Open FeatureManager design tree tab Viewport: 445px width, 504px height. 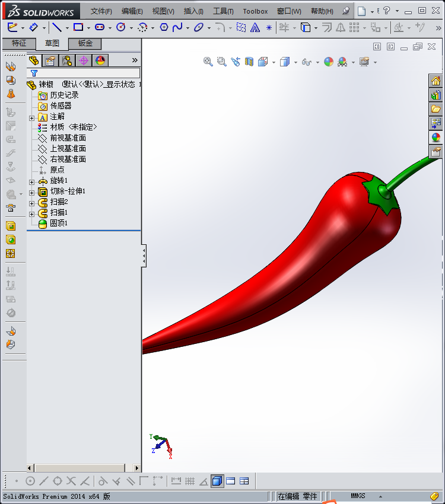click(x=34, y=60)
